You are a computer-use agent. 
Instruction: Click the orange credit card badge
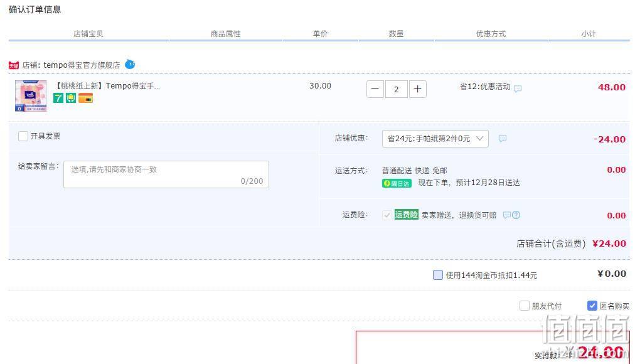(85, 98)
